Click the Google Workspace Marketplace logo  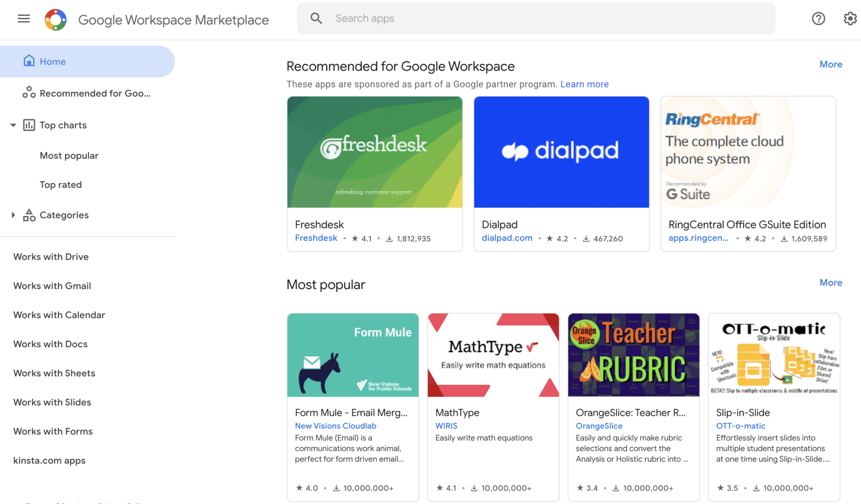(55, 19)
